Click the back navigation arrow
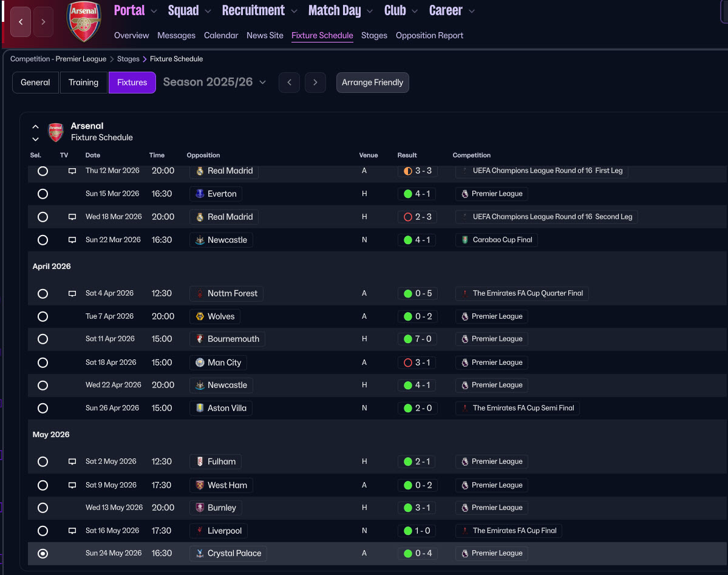 tap(21, 22)
